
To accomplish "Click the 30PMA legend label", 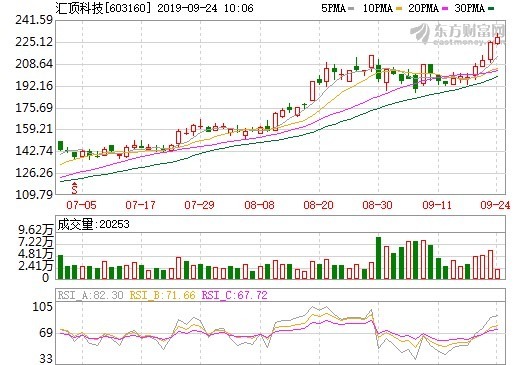I will (x=469, y=8).
